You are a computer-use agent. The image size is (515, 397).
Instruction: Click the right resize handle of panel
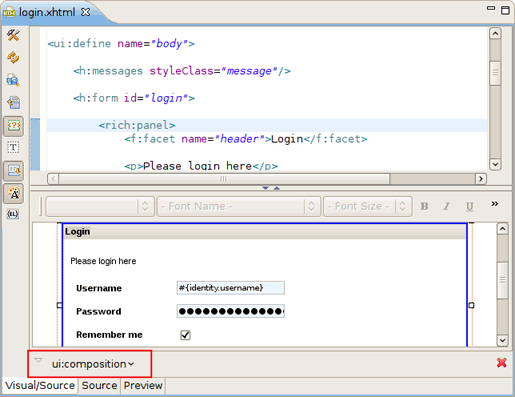471,305
